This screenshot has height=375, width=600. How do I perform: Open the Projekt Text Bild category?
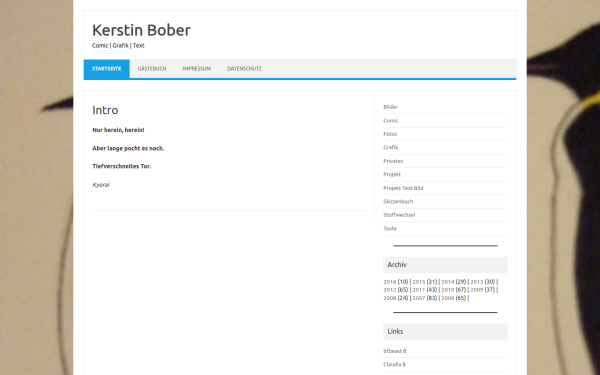click(403, 188)
